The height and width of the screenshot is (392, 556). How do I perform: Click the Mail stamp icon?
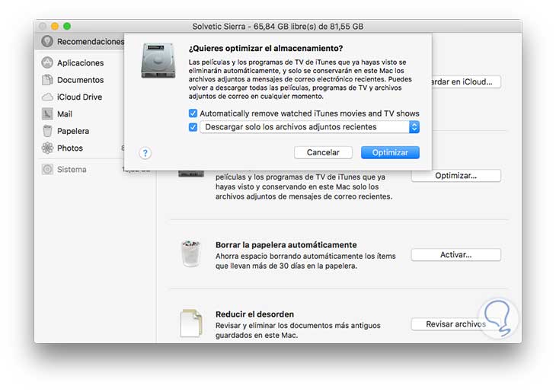47,113
